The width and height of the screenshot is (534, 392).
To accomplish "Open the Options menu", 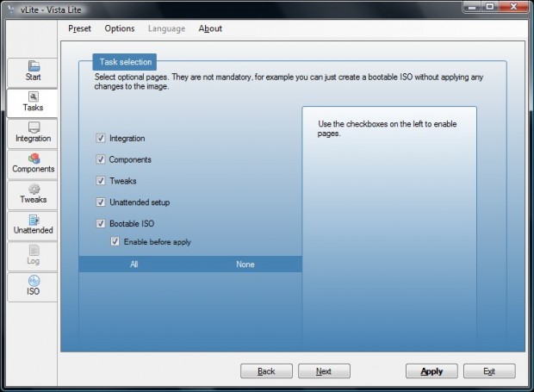I will [120, 28].
